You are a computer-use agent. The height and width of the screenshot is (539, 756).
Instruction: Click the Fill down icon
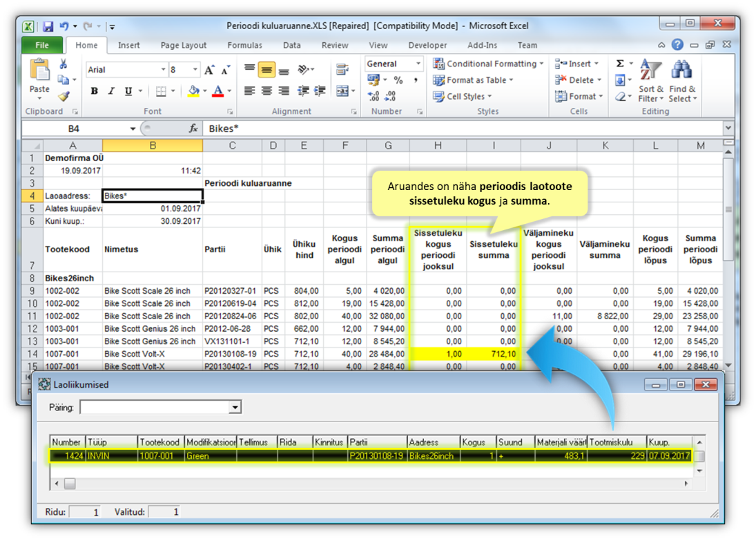click(x=620, y=80)
